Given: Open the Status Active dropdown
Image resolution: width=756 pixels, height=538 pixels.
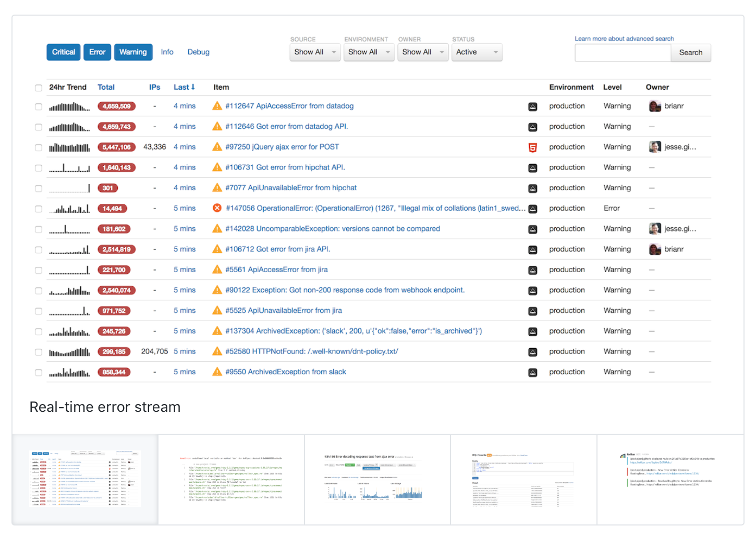Looking at the screenshot, I should point(476,52).
